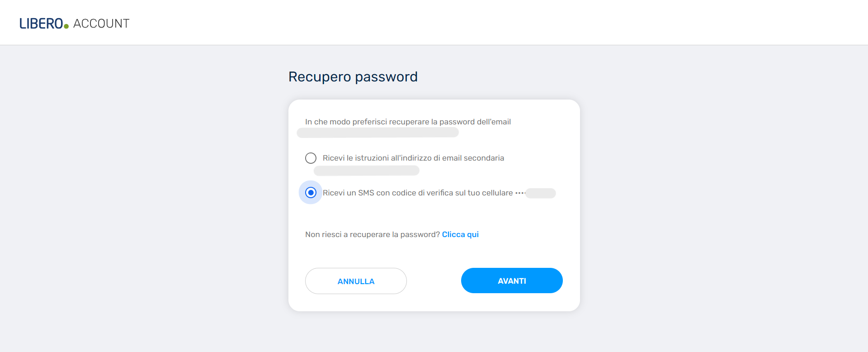Click the selected SMS radio button's blue circle

(311, 192)
